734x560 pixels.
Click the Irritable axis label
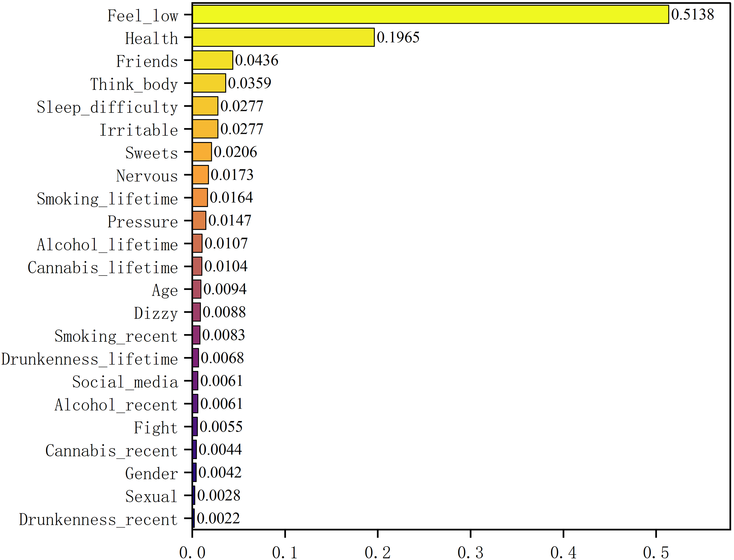[x=139, y=130]
